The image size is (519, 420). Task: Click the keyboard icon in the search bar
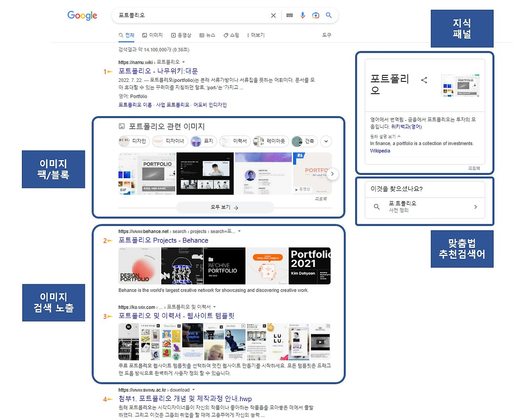[x=289, y=15]
